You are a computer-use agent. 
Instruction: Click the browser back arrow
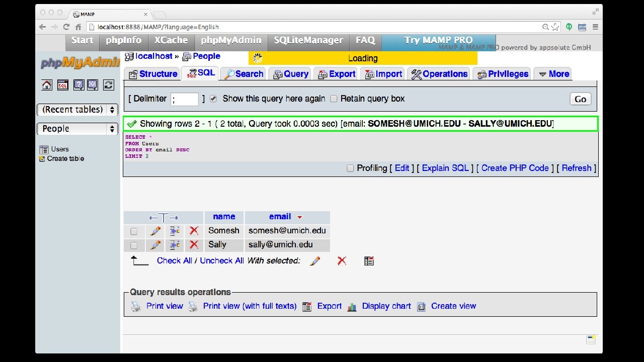[43, 27]
